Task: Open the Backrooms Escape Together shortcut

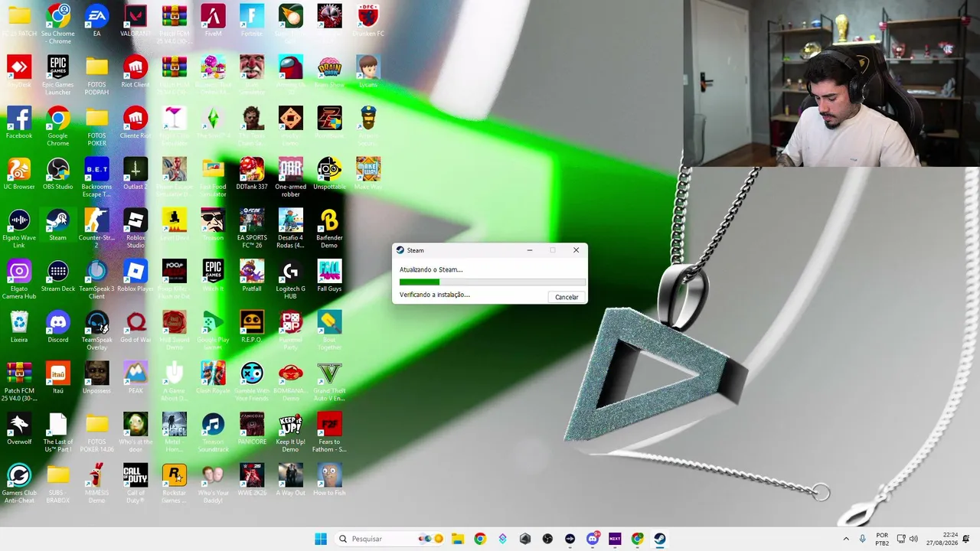Action: [96, 178]
